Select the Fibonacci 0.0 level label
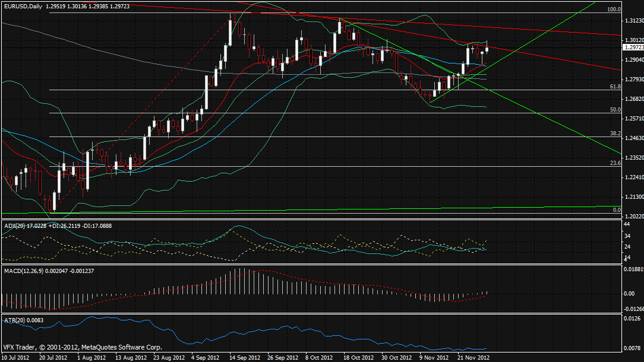 617,210
